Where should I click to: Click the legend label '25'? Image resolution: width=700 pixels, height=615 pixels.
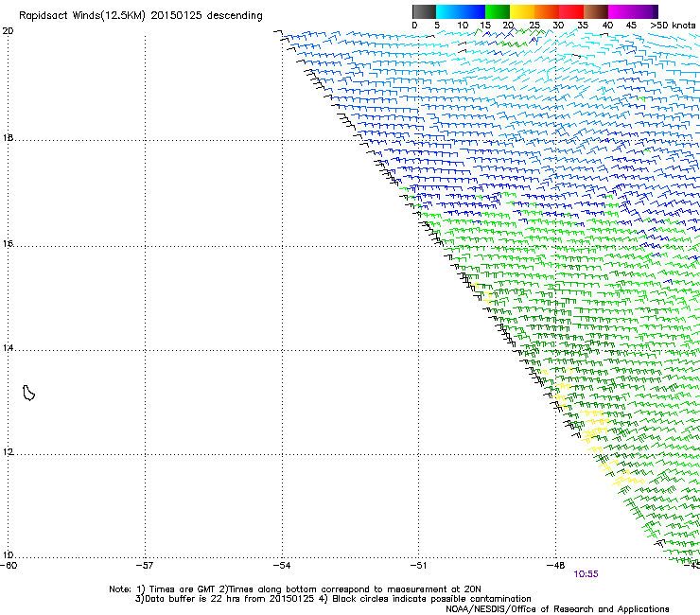(534, 26)
